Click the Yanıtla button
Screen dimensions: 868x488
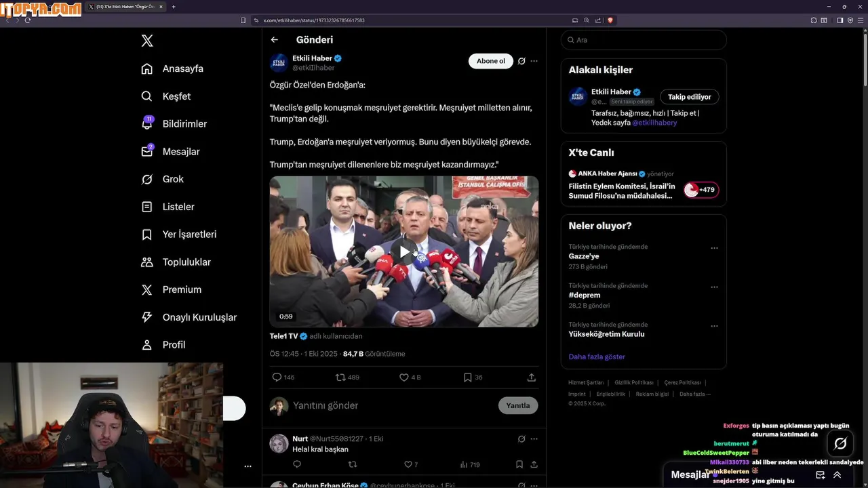tap(518, 405)
